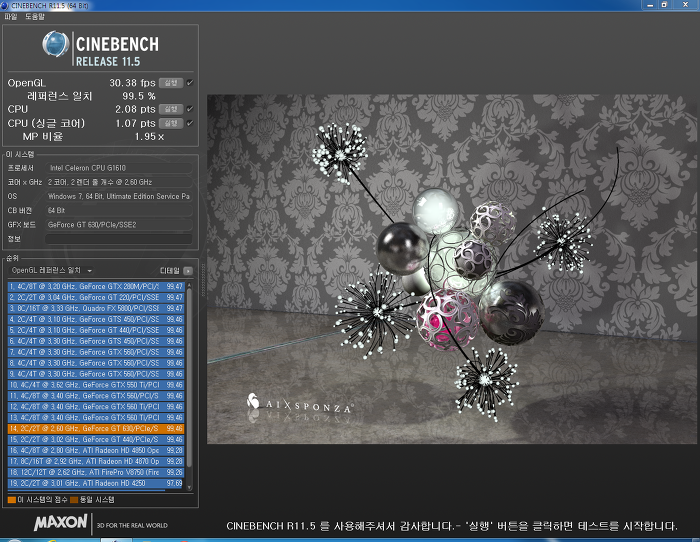The height and width of the screenshot is (542, 700).
Task: Select ranking row 17 ATI Radeon HD 4870
Action: (x=96, y=461)
